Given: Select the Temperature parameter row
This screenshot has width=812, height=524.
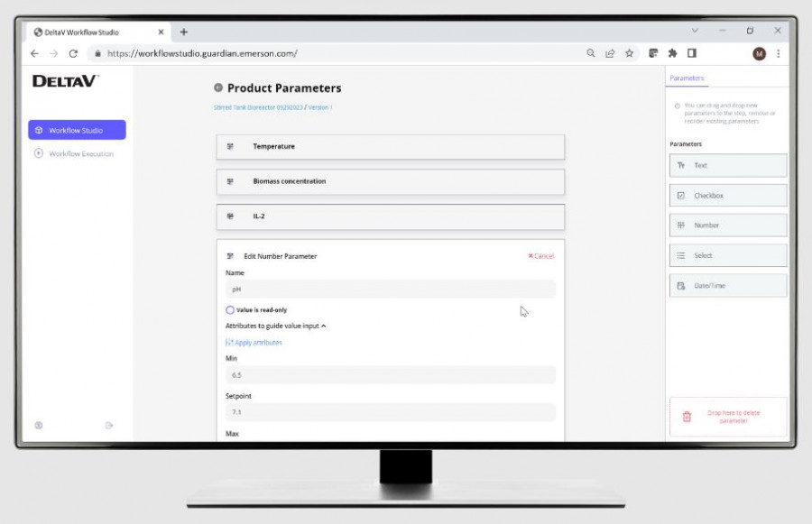Looking at the screenshot, I should click(391, 147).
